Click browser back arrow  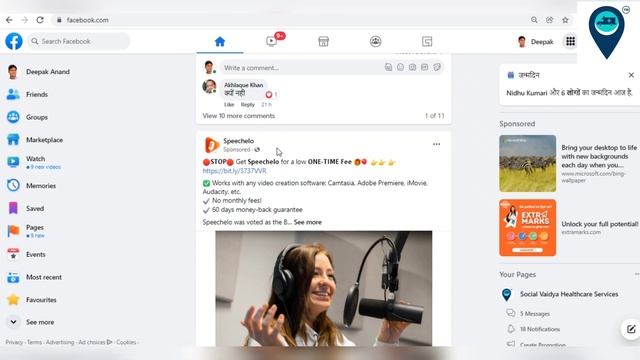pyautogui.click(x=9, y=20)
